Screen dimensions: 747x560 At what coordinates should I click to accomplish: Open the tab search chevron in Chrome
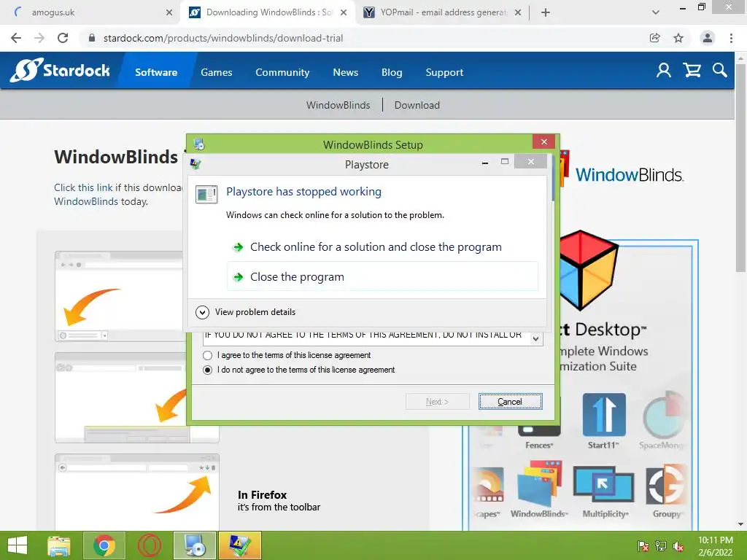pyautogui.click(x=656, y=12)
